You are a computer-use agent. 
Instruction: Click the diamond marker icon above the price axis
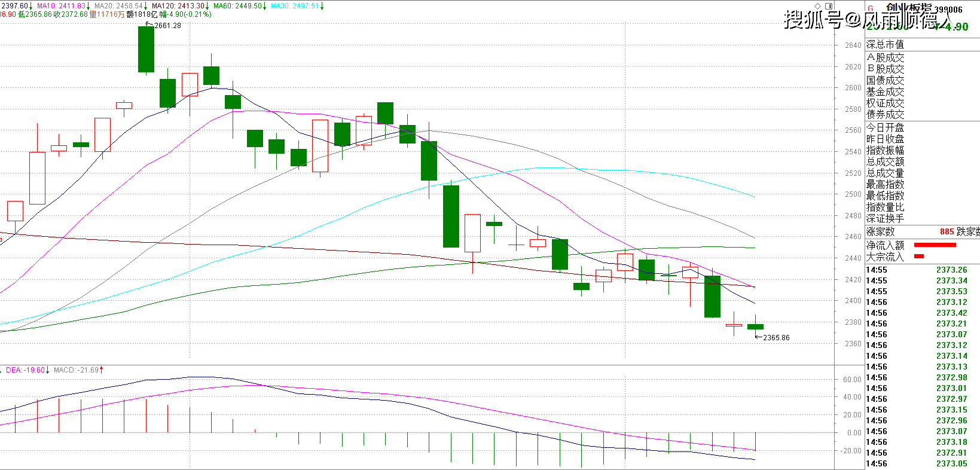click(818, 6)
